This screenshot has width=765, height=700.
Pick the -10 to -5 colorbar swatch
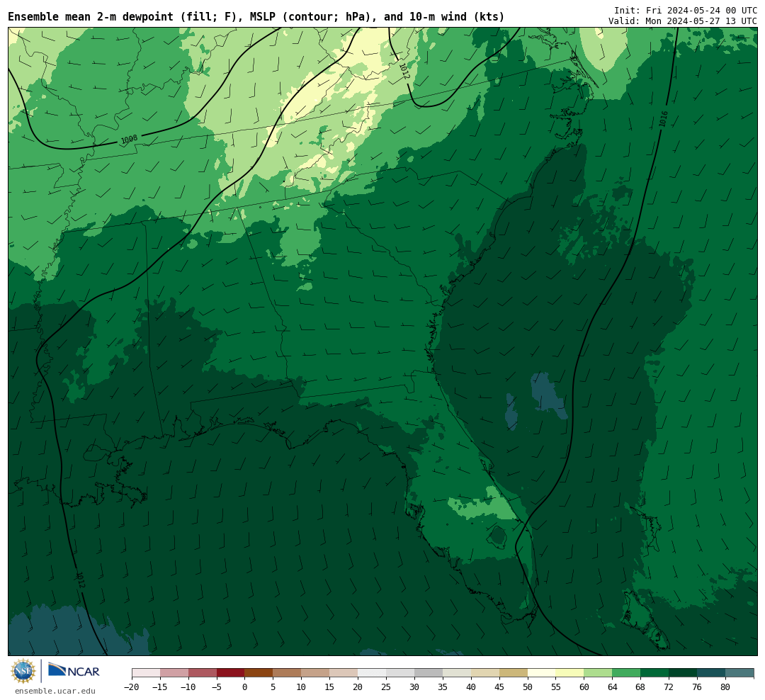tap(203, 673)
